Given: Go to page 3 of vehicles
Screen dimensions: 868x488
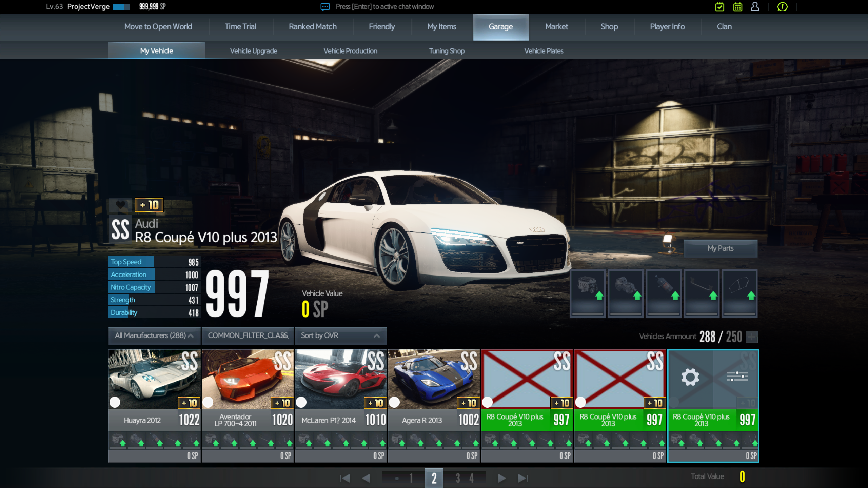Looking at the screenshot, I should [x=458, y=478].
